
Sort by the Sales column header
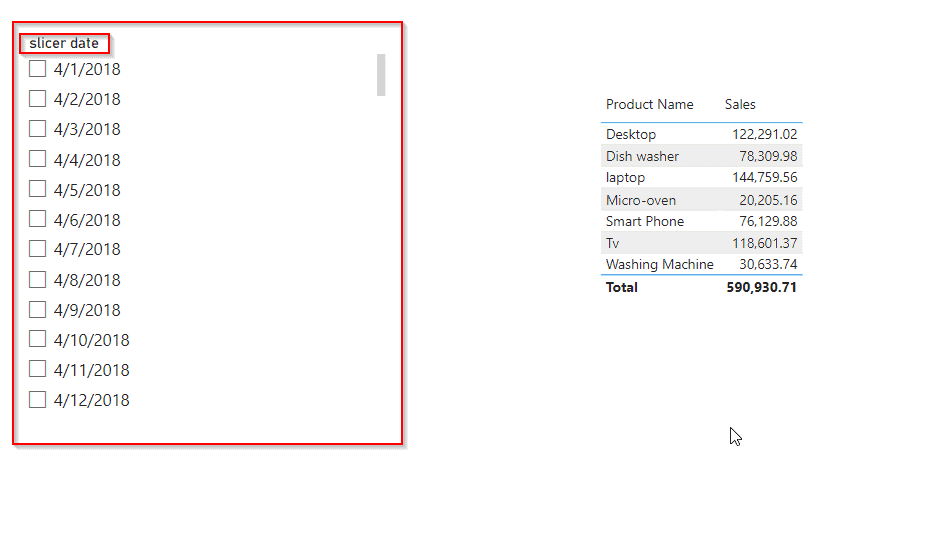(740, 104)
